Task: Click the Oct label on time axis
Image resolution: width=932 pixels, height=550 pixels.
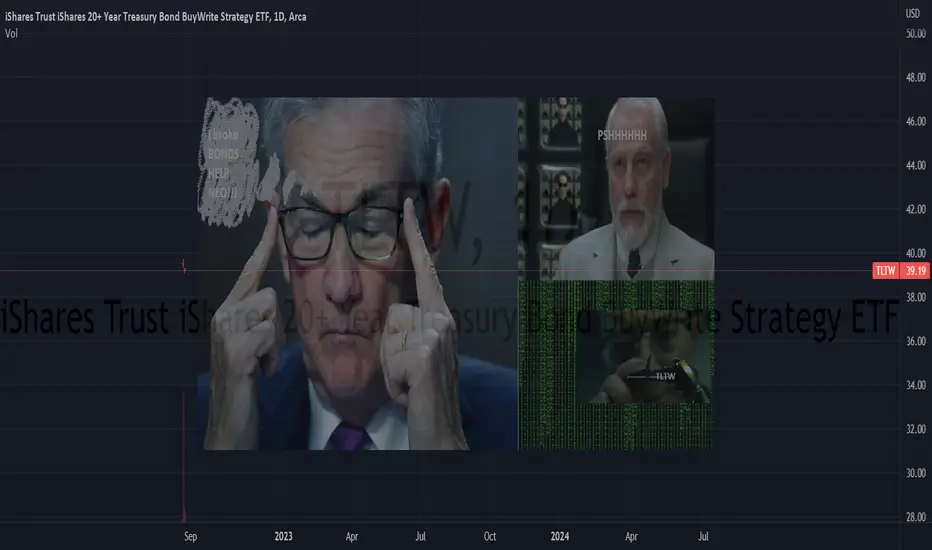Action: coord(490,536)
